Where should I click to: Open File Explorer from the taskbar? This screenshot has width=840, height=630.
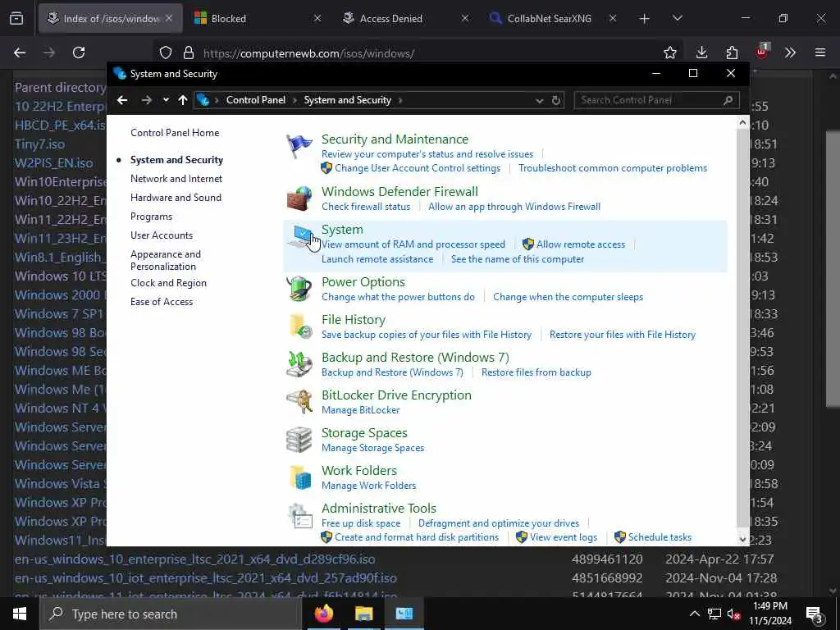tap(363, 614)
